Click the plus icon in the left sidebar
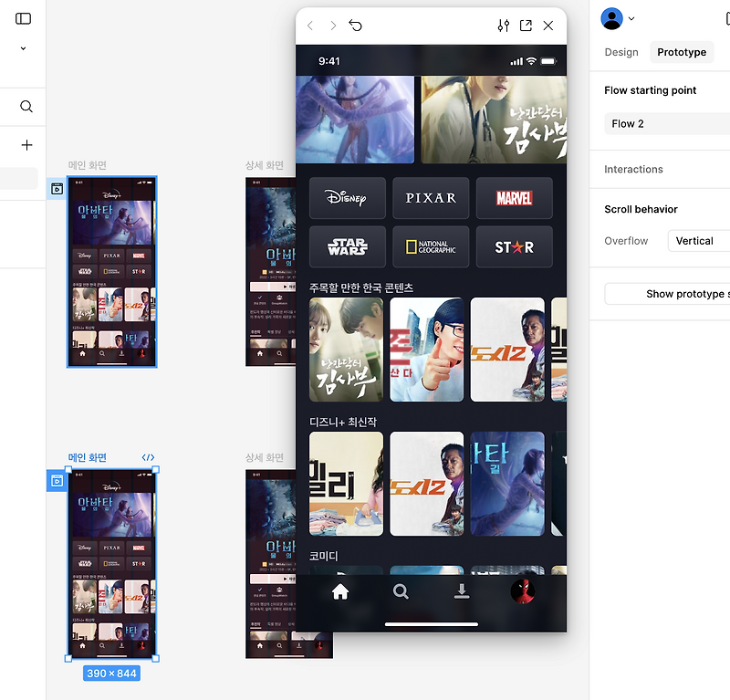Image resolution: width=730 pixels, height=700 pixels. 26,146
